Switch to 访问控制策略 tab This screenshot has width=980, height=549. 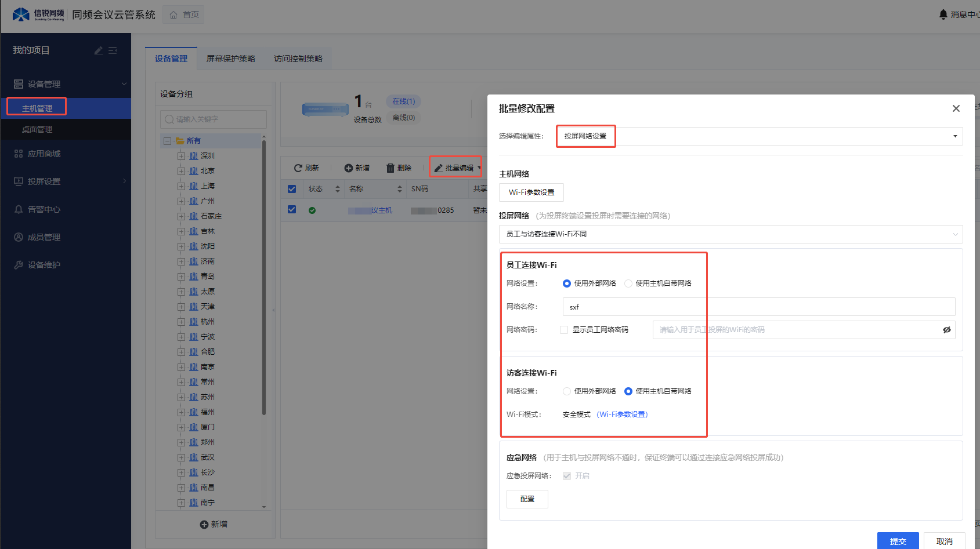pos(298,59)
